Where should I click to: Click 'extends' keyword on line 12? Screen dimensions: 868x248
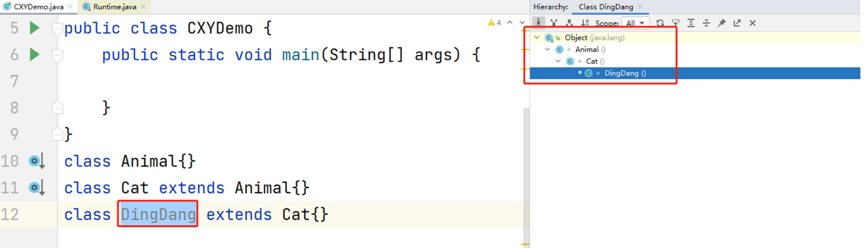click(x=239, y=215)
